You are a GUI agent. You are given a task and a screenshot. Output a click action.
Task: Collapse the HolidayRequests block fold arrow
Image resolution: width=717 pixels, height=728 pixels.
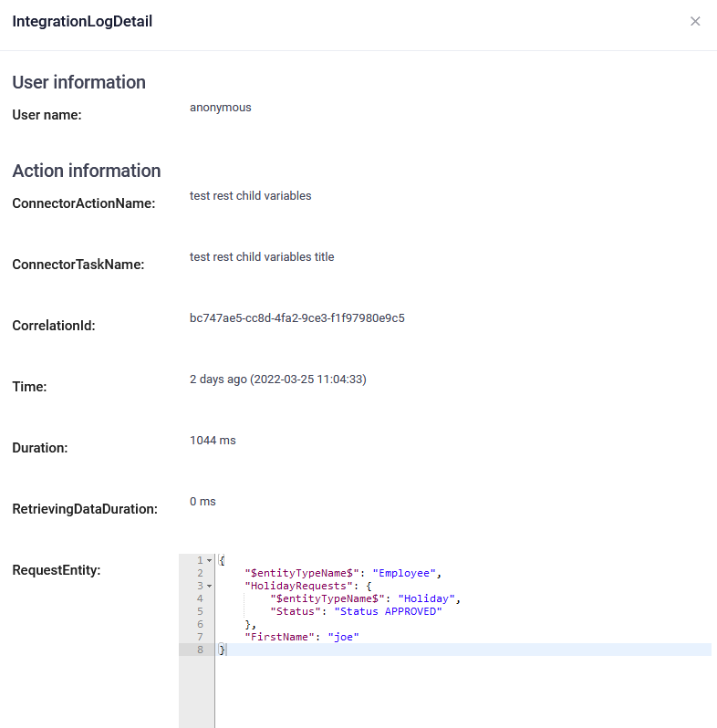(x=209, y=586)
